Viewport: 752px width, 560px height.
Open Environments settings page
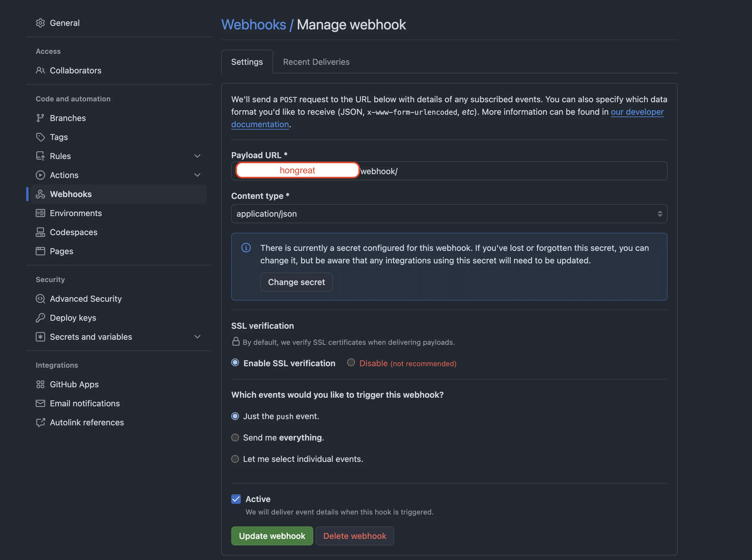pyautogui.click(x=119, y=213)
